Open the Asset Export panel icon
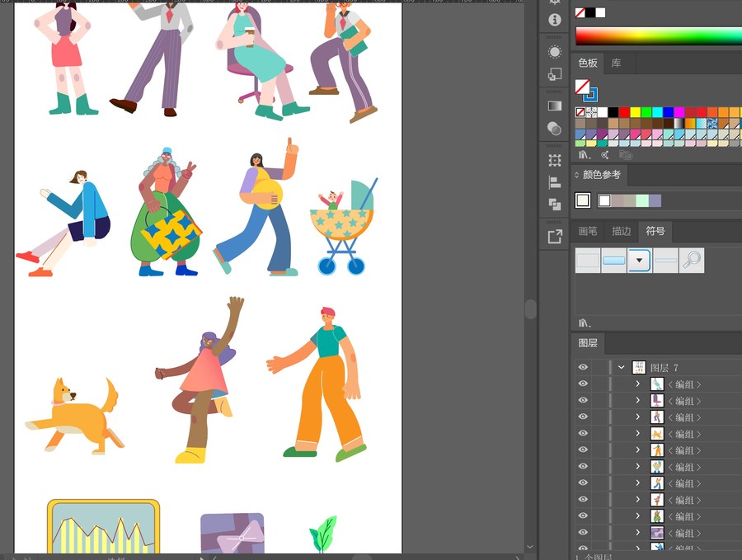The width and height of the screenshot is (742, 560). 555,236
